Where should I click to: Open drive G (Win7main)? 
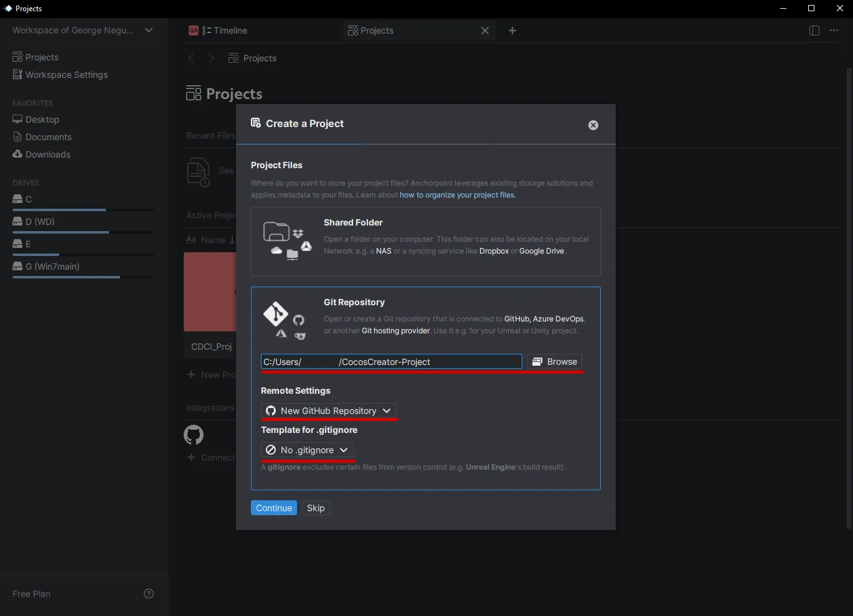(x=54, y=266)
